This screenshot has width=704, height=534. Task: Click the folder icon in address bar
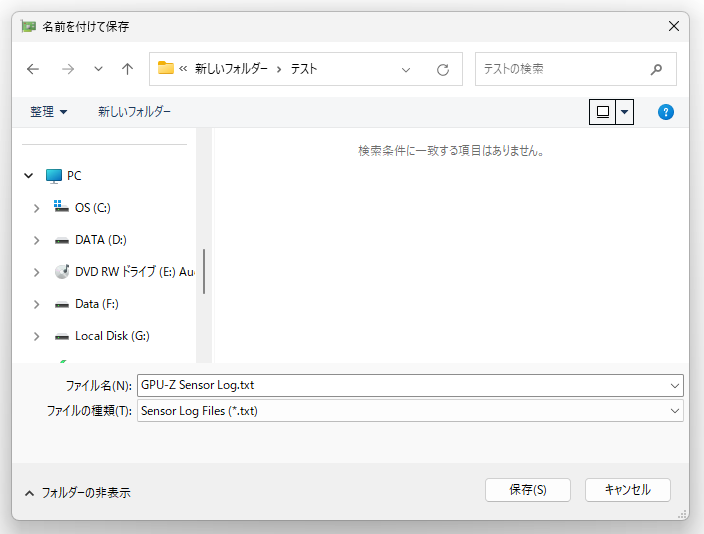[x=166, y=68]
